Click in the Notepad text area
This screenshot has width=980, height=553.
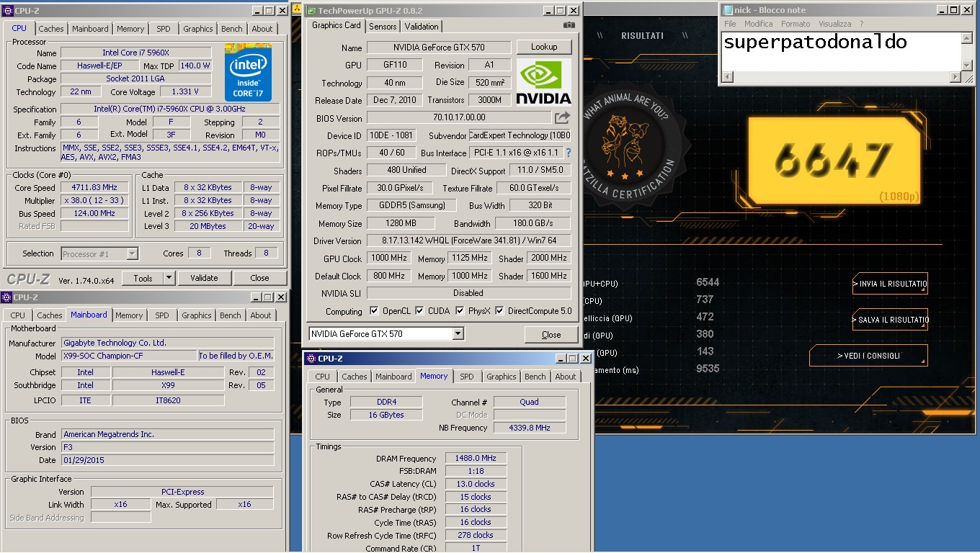tap(842, 52)
